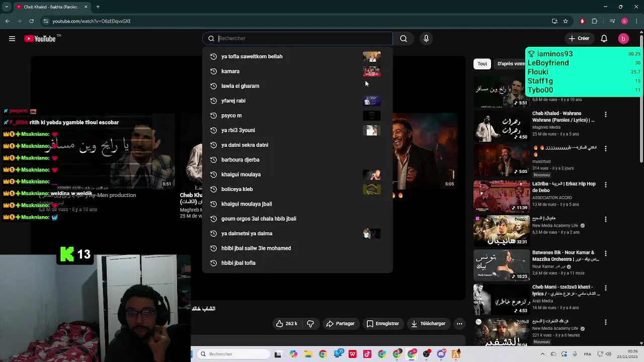
Task: Open TikTok from the taskbar
Action: coord(367,354)
